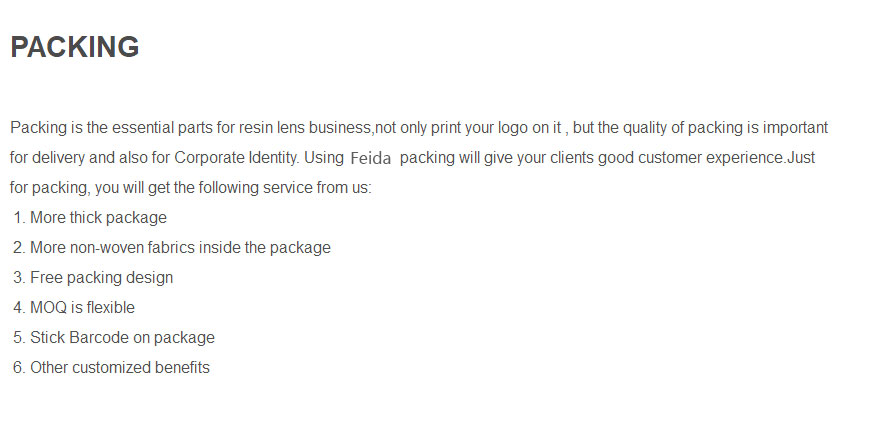Click the word 'Barcode' in item five
This screenshot has height=423, width=884.
100,337
